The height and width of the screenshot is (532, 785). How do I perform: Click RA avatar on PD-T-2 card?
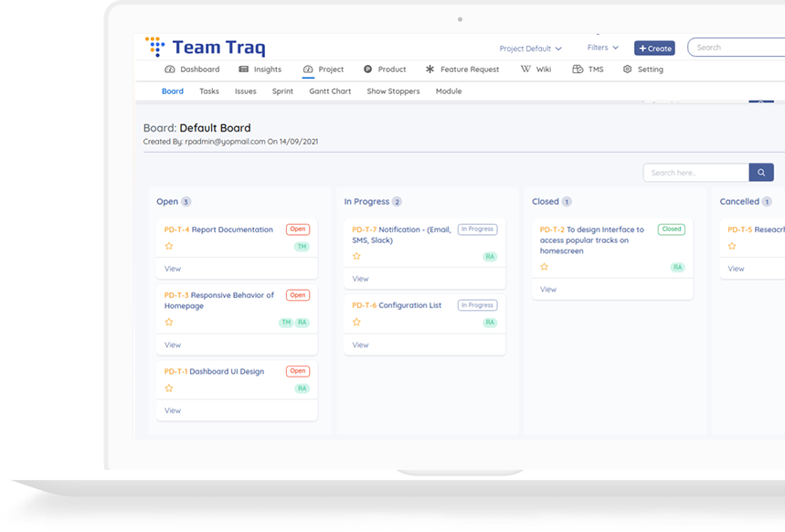coord(677,268)
